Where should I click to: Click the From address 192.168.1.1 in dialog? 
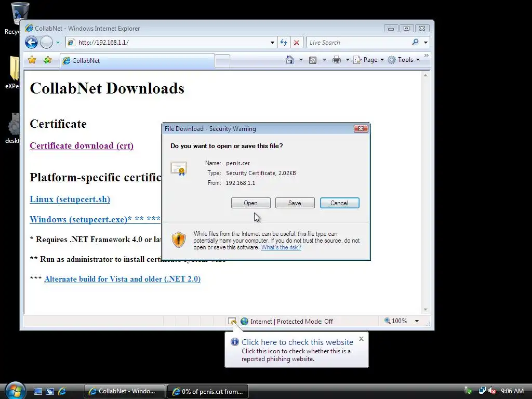(x=240, y=183)
